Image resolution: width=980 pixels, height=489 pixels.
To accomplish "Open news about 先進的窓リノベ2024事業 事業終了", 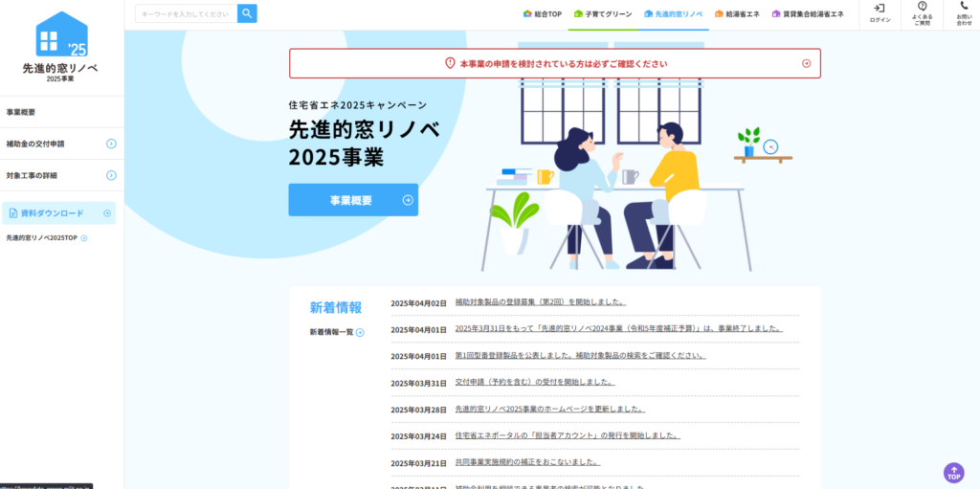I will (x=619, y=328).
